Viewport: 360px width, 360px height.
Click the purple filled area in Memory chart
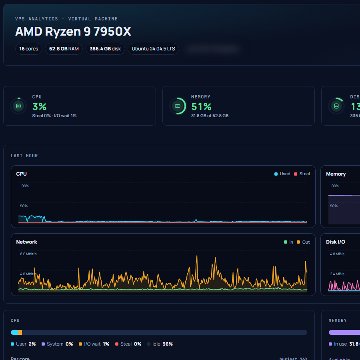[x=344, y=209]
